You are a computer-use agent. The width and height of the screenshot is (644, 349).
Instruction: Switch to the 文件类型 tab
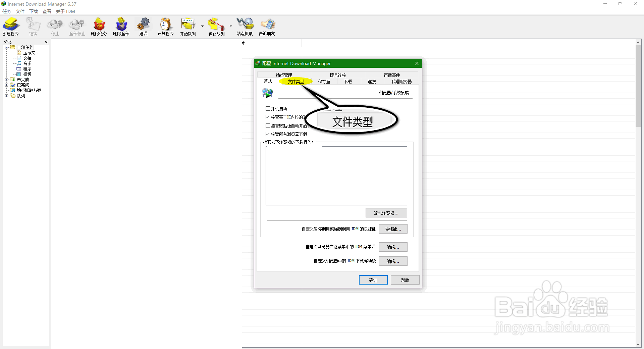(x=296, y=82)
